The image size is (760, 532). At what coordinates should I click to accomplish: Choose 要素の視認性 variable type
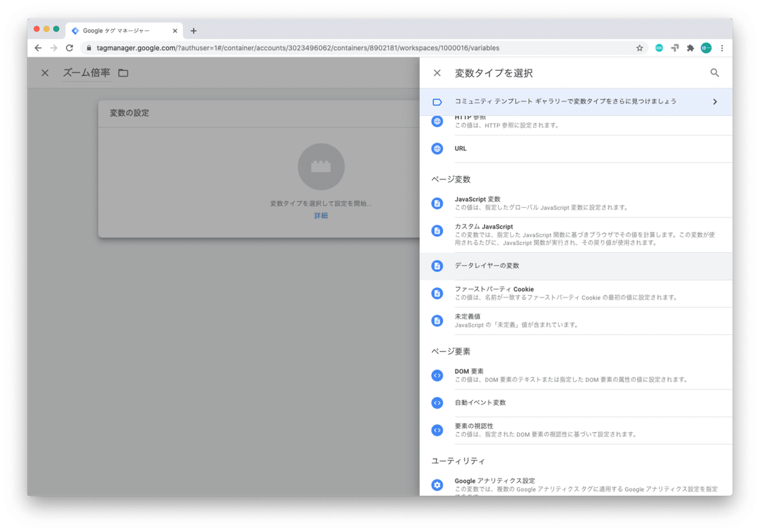(x=576, y=430)
